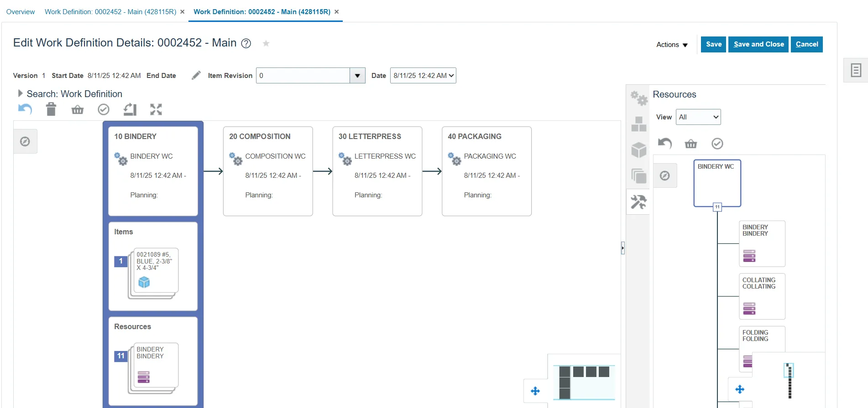Click the checkmark validate icon in the main toolbar
Screen dimensions: 868x408
104,109
